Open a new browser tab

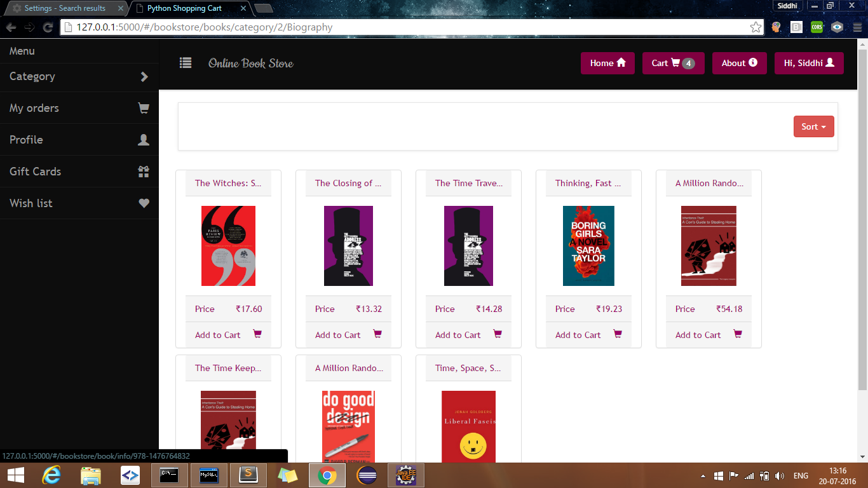(x=264, y=8)
